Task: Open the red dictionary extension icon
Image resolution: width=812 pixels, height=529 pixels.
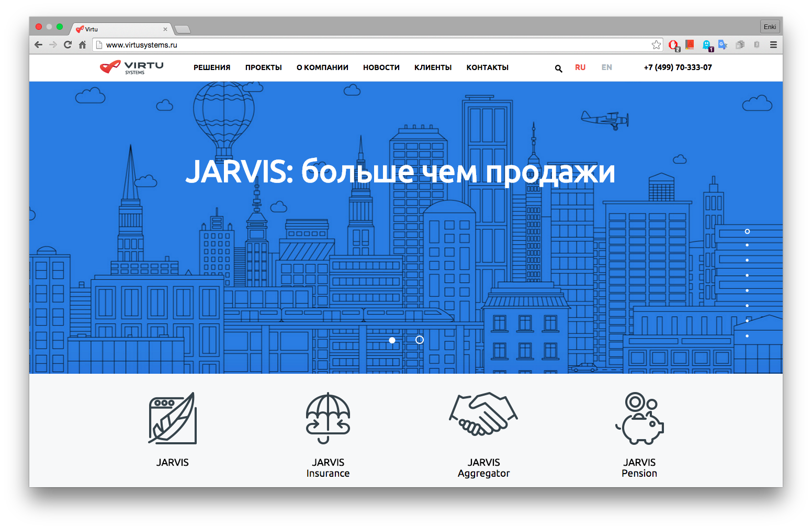Action: [690, 45]
